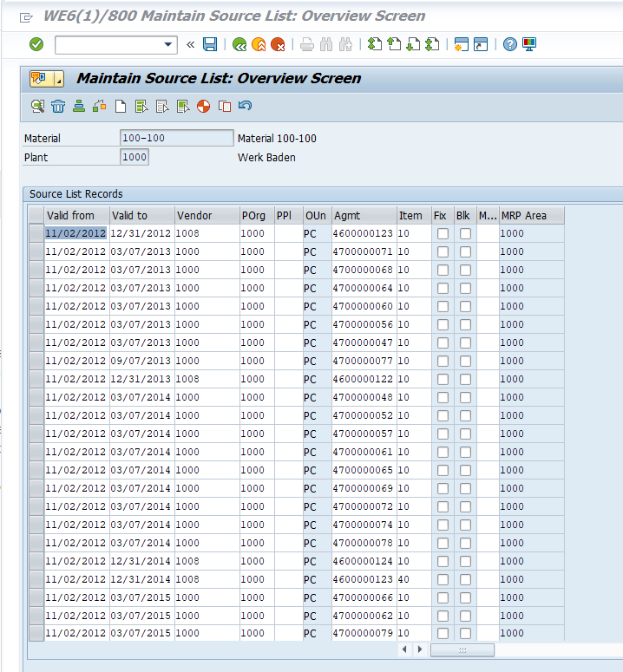Click the Save disk icon
623x672 pixels.
[210, 44]
